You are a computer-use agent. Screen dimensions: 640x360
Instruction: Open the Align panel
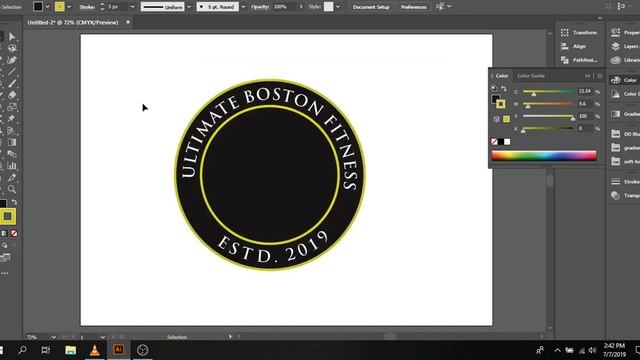point(573,47)
